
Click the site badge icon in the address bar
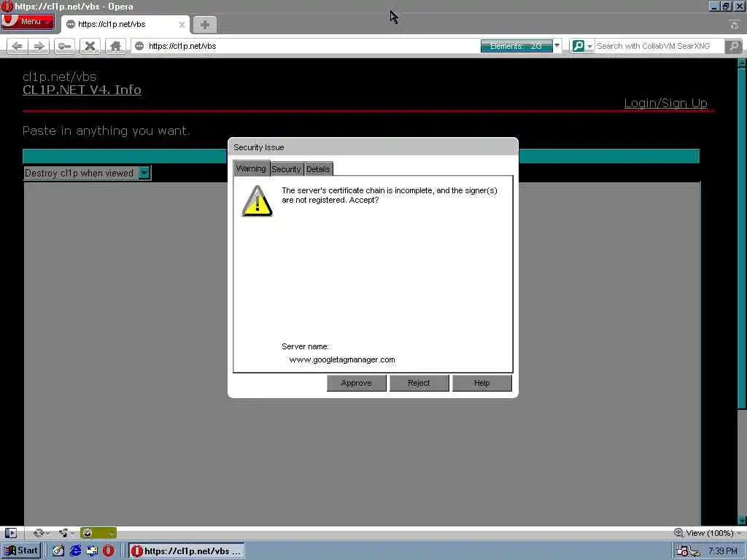139,46
